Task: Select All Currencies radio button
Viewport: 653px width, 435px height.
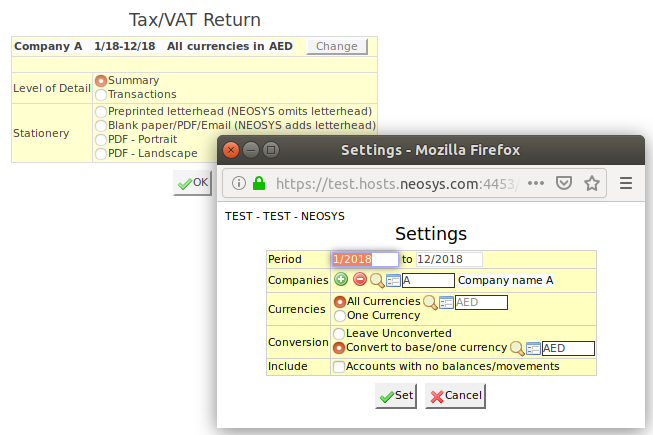Action: pos(340,302)
